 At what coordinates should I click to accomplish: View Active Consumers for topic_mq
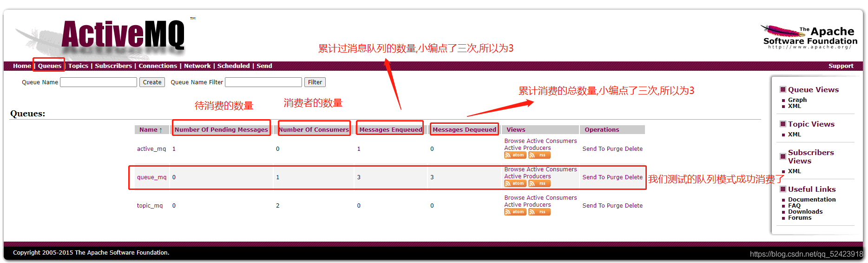[552, 198]
